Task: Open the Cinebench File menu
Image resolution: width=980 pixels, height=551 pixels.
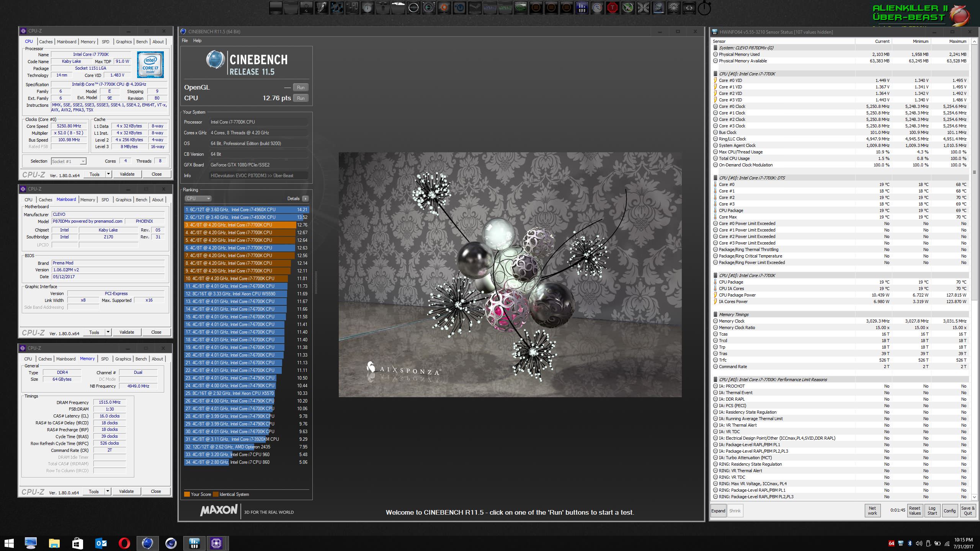Action: (185, 41)
